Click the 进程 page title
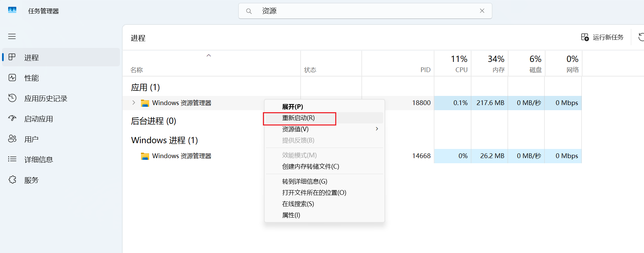 point(138,38)
